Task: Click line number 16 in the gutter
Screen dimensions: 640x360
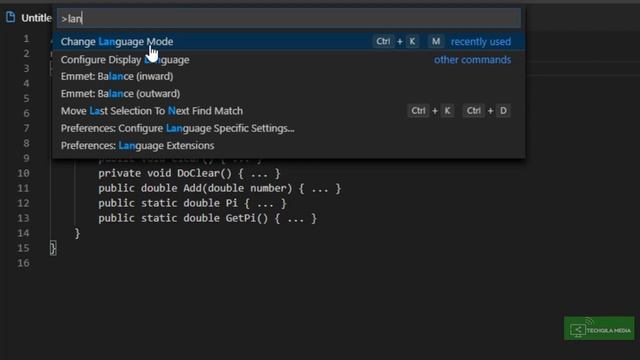Action: [x=23, y=263]
